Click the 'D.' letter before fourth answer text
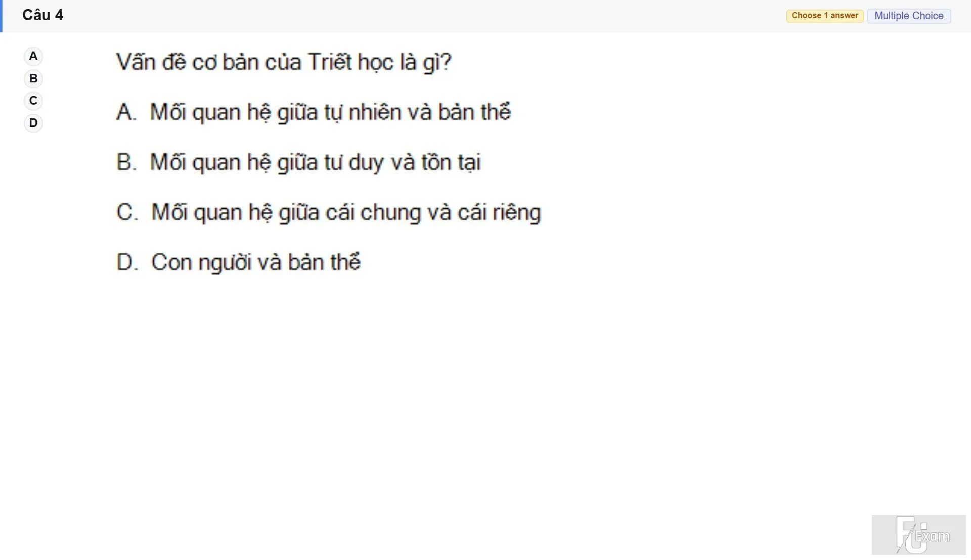Viewport: 971px width, 560px height. click(x=127, y=262)
